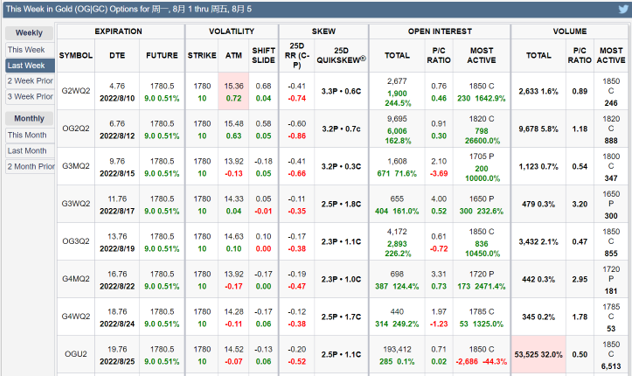Click the OG2Q2 symbol
The height and width of the screenshot is (379, 632).
point(76,129)
